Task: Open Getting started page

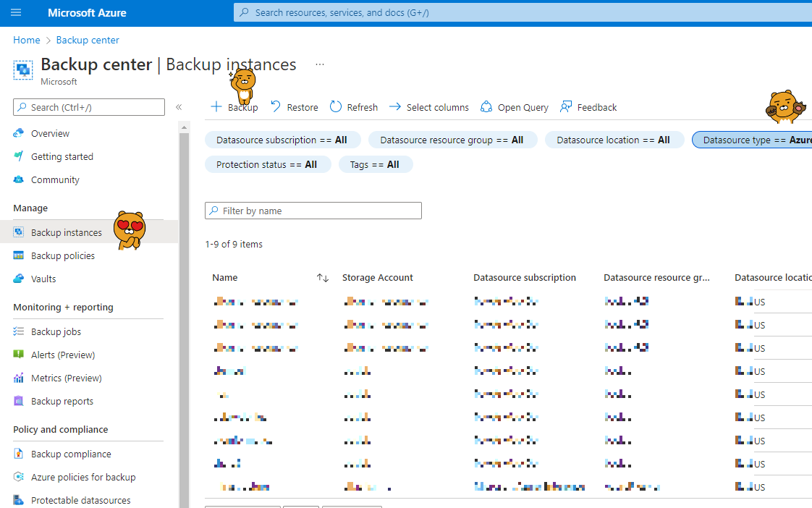Action: pos(62,156)
